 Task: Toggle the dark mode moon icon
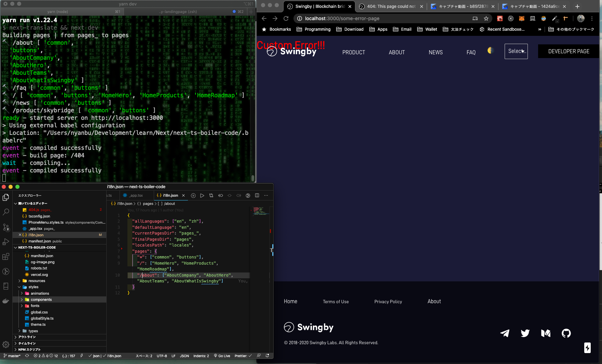click(x=490, y=51)
